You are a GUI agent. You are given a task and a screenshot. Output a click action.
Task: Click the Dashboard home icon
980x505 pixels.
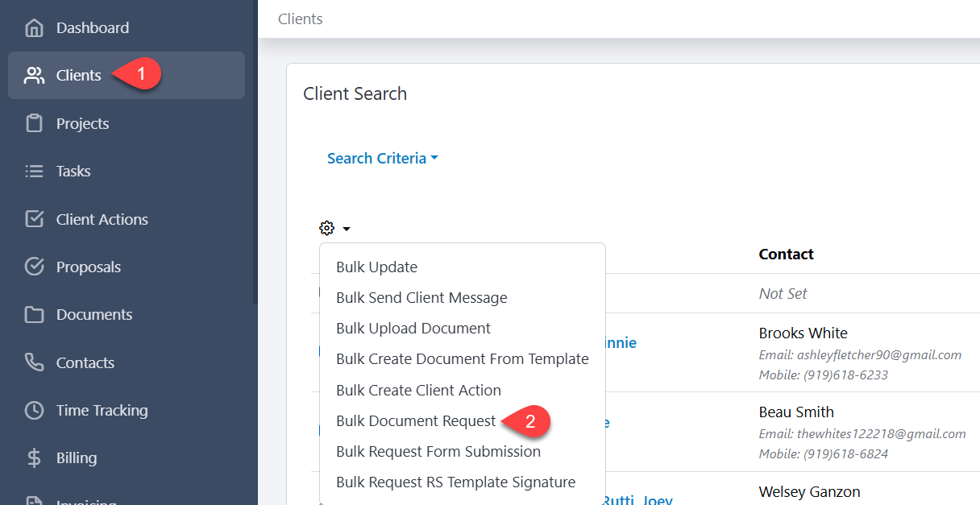tap(34, 28)
